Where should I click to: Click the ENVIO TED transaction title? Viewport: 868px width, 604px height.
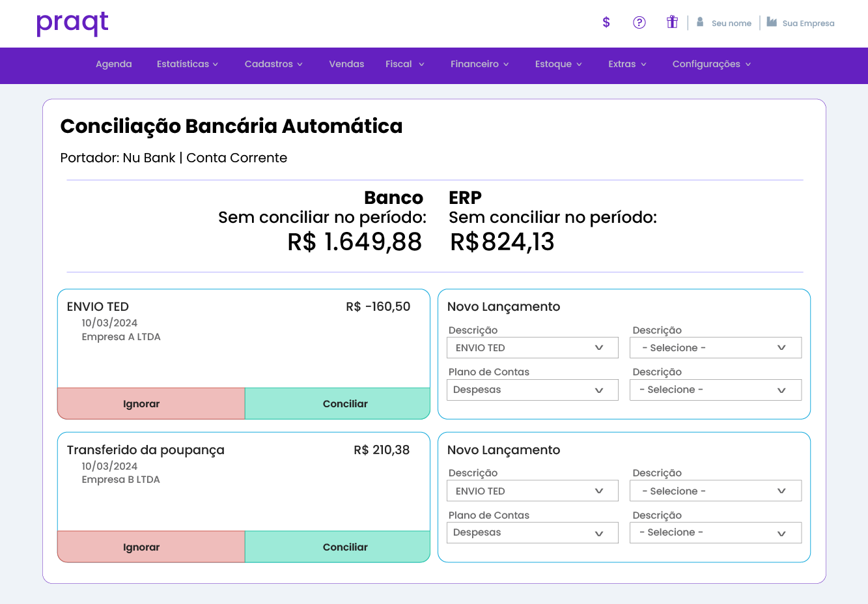coord(98,307)
